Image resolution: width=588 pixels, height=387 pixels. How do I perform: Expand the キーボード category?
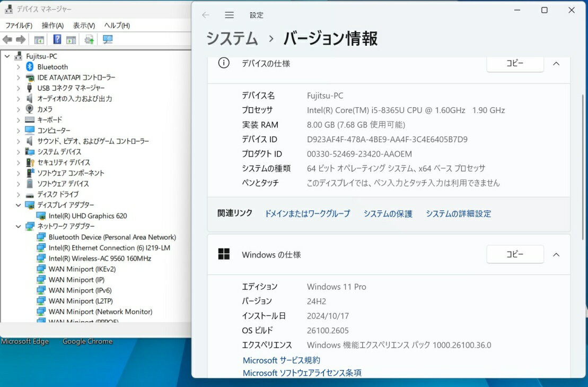click(18, 120)
